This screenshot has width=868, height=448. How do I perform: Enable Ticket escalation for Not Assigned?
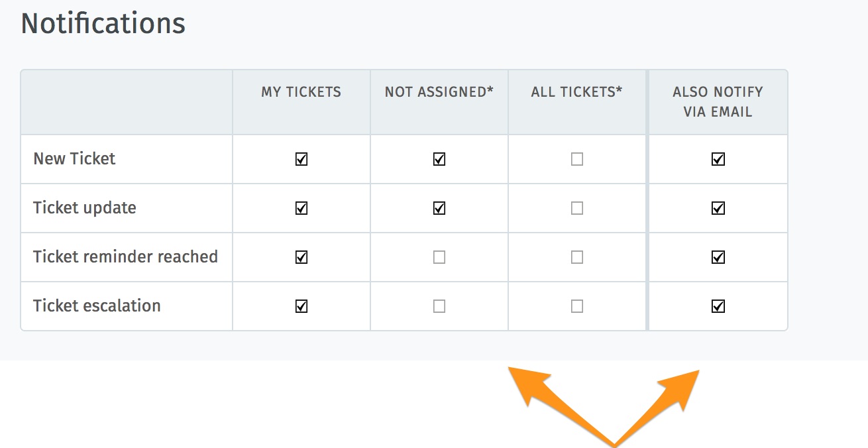[x=439, y=306]
